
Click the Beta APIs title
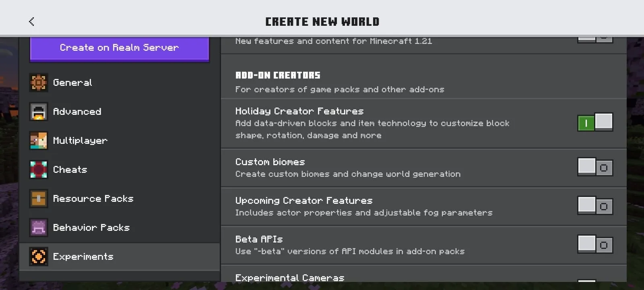[259, 239]
